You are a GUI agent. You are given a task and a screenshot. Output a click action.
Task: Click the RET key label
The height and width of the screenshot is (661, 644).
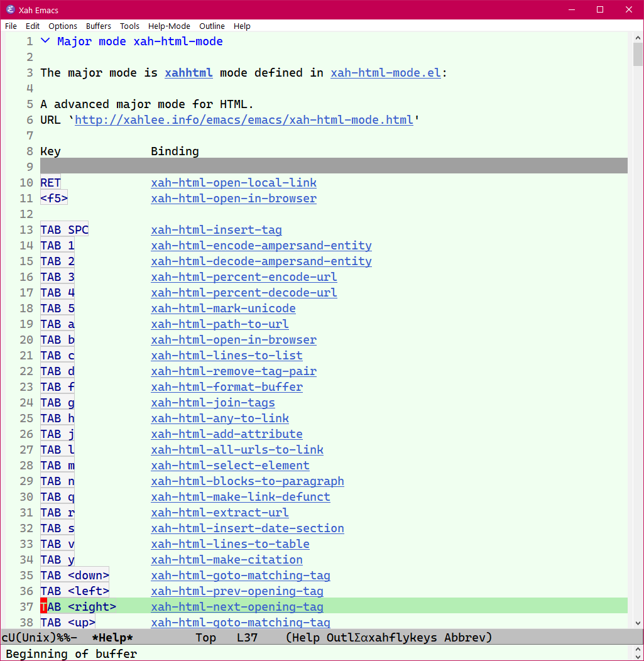pyautogui.click(x=50, y=183)
